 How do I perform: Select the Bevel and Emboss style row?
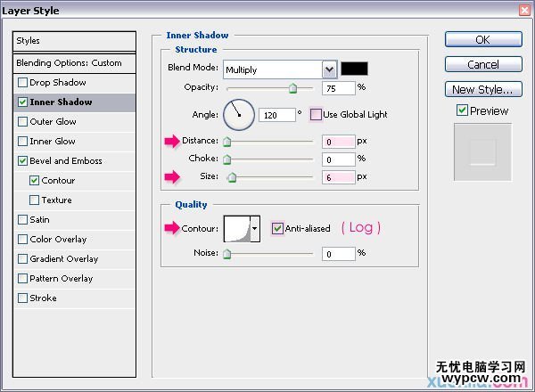(x=74, y=161)
